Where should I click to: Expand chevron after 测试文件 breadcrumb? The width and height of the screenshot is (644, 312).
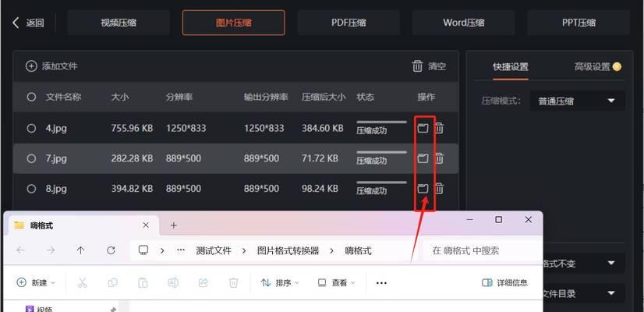(x=244, y=250)
